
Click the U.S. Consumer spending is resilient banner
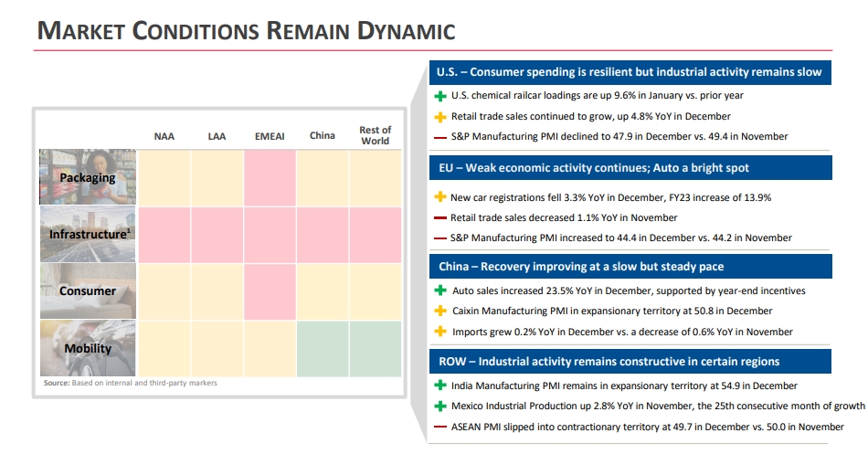(630, 72)
